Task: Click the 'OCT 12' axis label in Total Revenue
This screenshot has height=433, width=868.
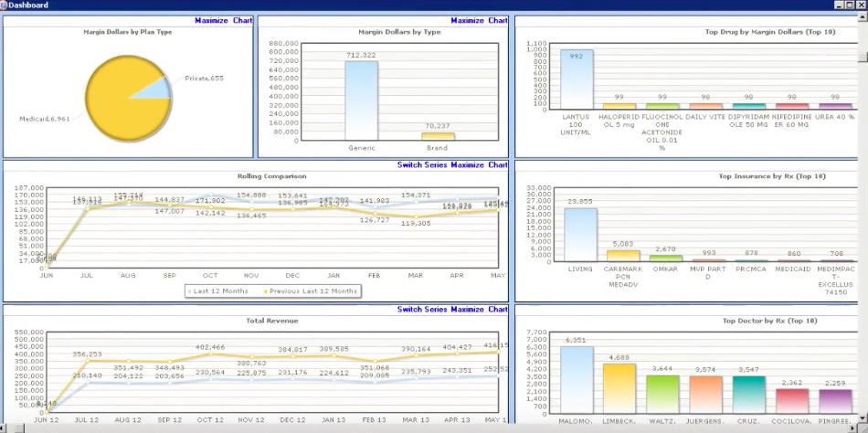Action: click(x=210, y=420)
